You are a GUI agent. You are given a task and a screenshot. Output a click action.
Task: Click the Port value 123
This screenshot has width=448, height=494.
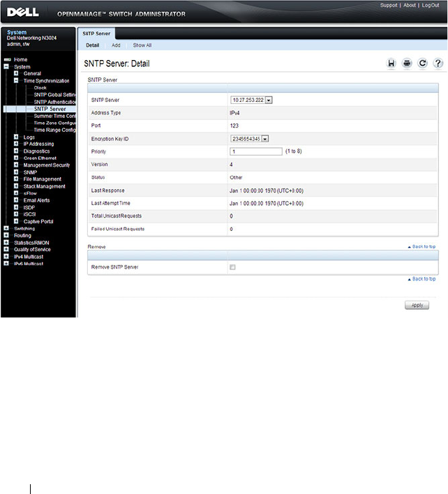click(x=234, y=126)
